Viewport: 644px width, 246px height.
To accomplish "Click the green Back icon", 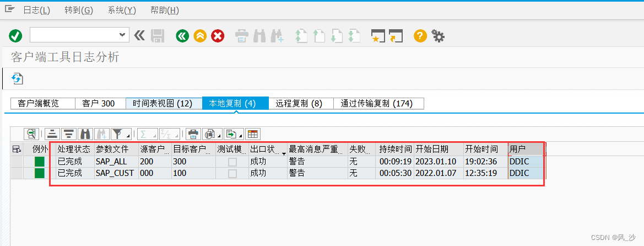I will (x=182, y=36).
